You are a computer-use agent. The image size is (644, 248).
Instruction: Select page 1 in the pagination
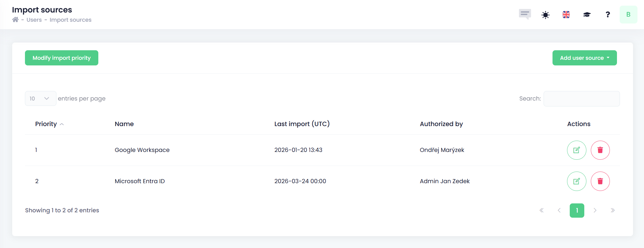click(x=577, y=211)
